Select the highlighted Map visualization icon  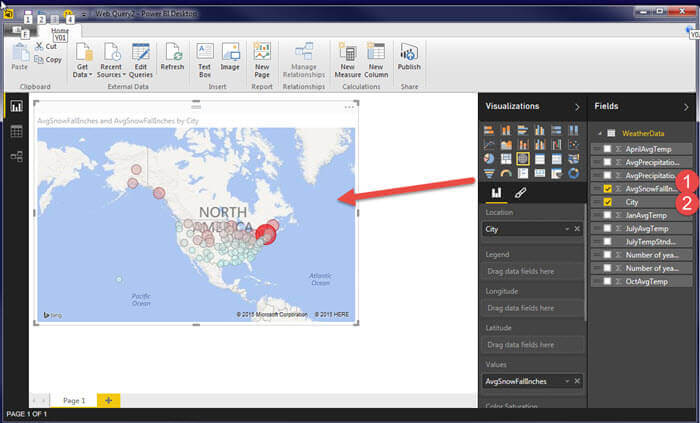click(523, 159)
